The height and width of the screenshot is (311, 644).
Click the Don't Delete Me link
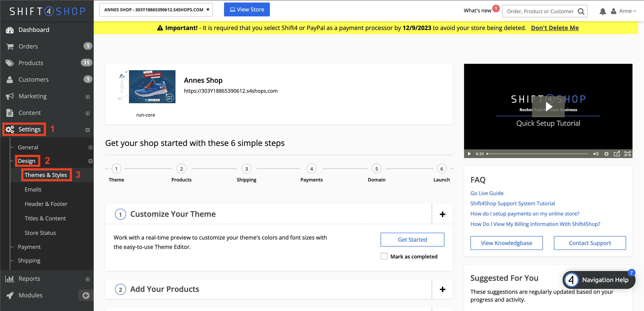point(555,28)
